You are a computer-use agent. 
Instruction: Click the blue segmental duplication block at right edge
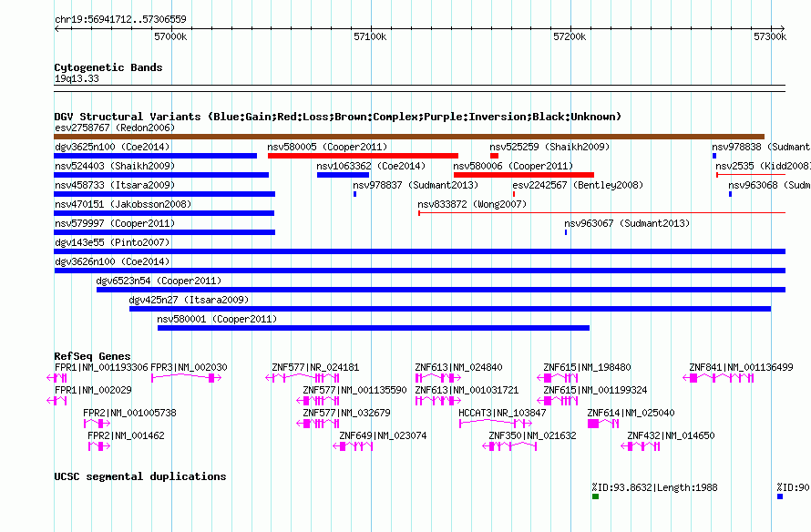point(780,496)
